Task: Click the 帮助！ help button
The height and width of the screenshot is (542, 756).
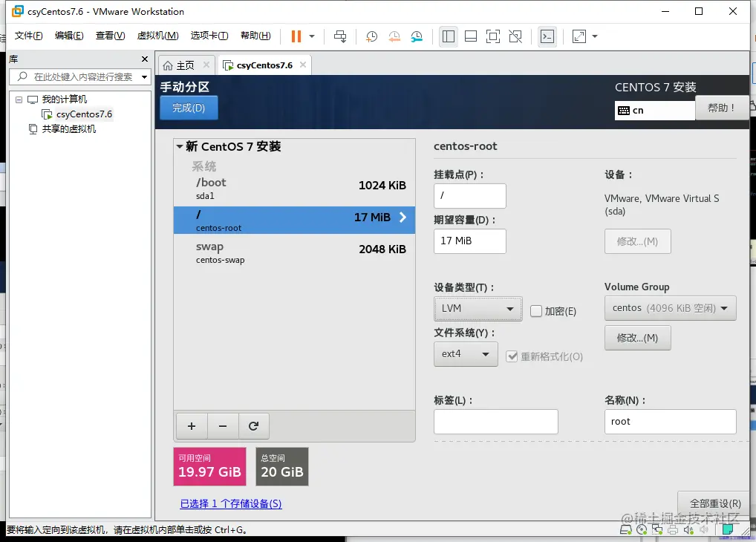Action: [721, 108]
